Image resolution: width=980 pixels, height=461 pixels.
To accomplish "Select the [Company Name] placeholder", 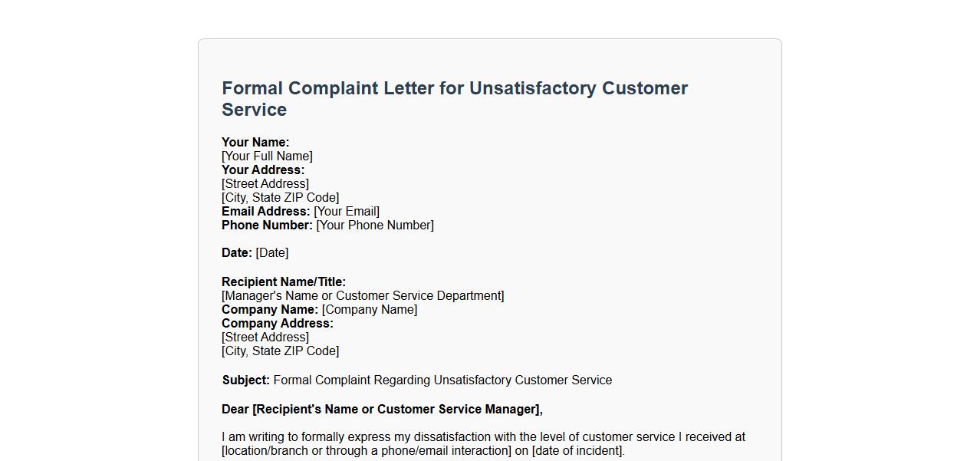I will point(370,310).
